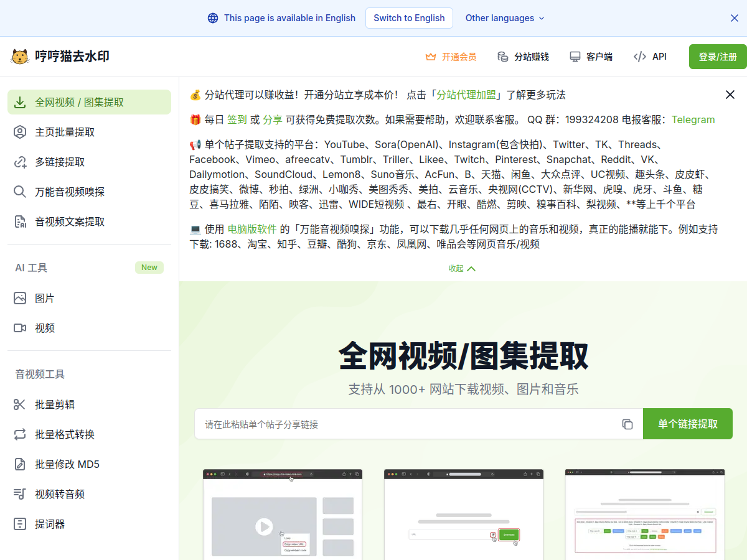Click the magnifier icon beside 万能音视频嗅探
Image resolution: width=747 pixels, height=560 pixels.
coord(20,192)
